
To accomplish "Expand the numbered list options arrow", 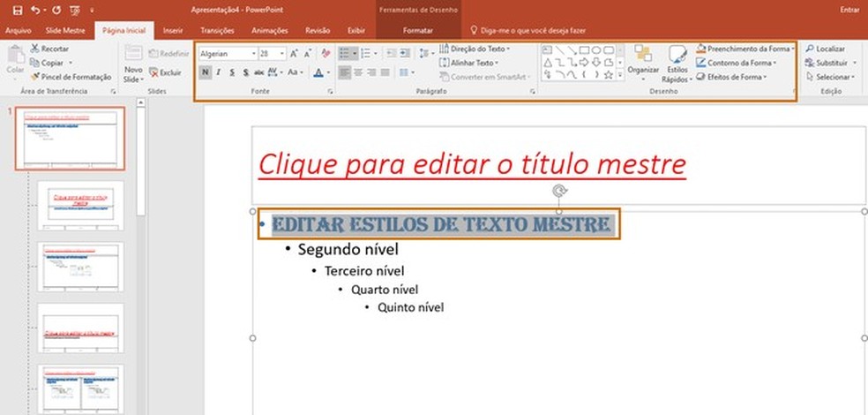I will coord(375,54).
